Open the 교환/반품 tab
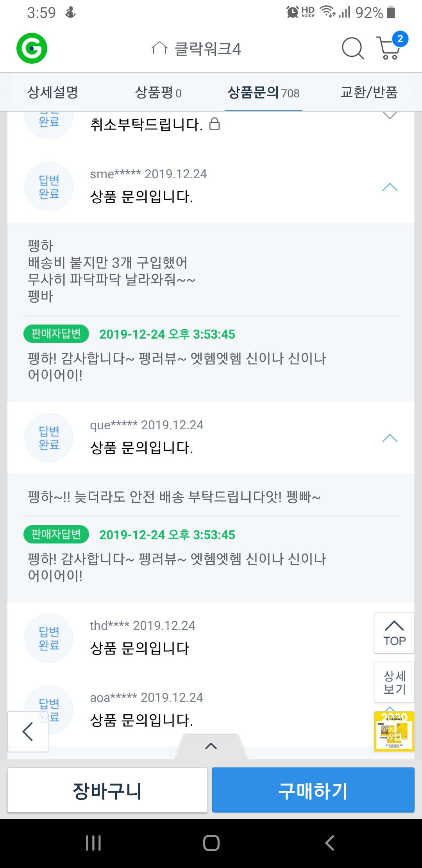The width and height of the screenshot is (422, 868). pyautogui.click(x=369, y=93)
